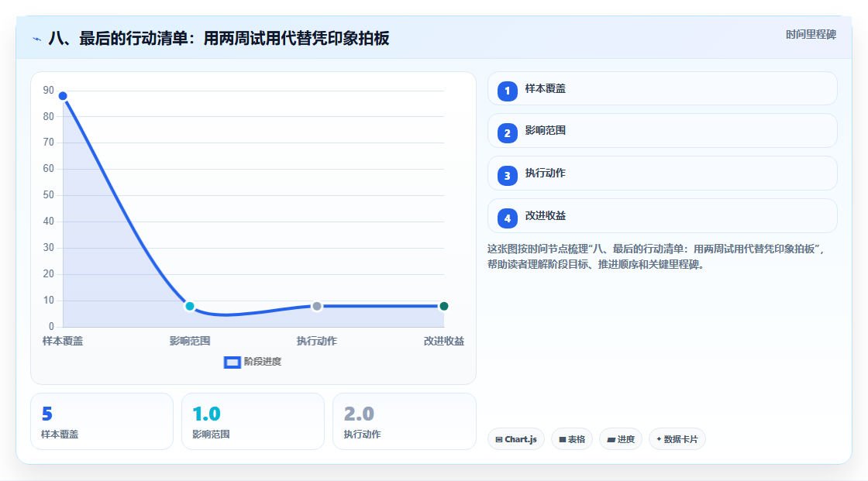Click the small icon before the section title
868x481 pixels.
(37, 39)
